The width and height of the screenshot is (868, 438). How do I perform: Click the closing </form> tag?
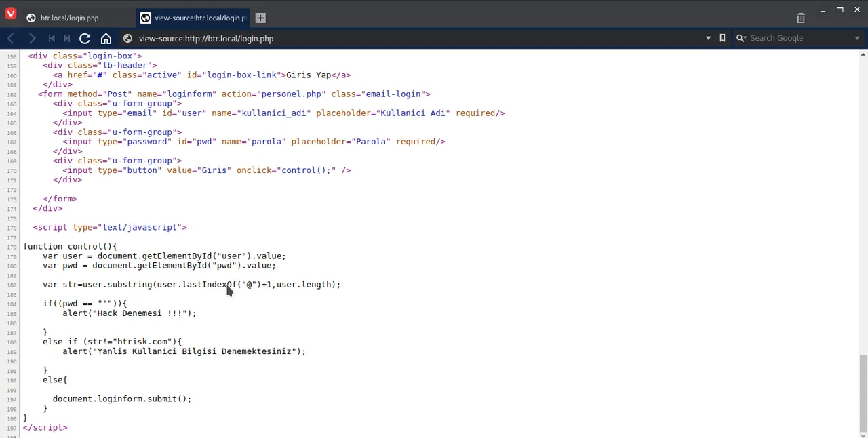(60, 199)
